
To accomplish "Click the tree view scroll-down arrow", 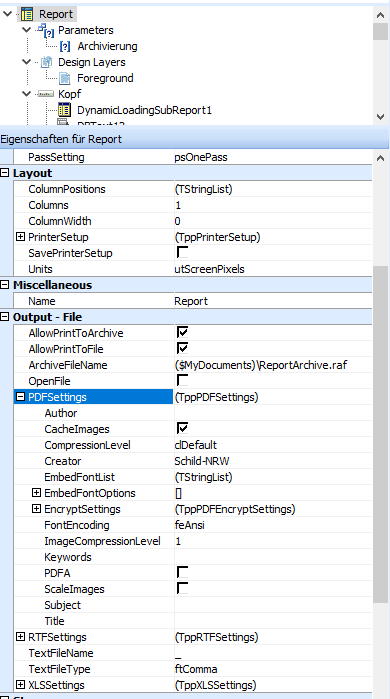I will [x=381, y=117].
